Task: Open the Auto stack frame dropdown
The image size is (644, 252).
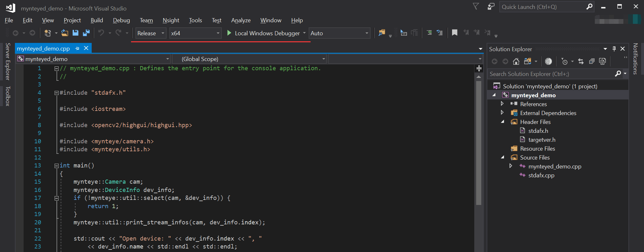Action: click(x=339, y=33)
